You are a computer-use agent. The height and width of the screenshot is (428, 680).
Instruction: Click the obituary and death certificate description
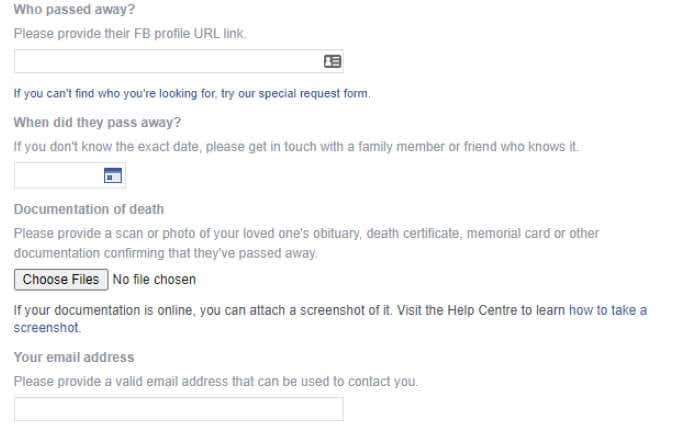(x=306, y=233)
